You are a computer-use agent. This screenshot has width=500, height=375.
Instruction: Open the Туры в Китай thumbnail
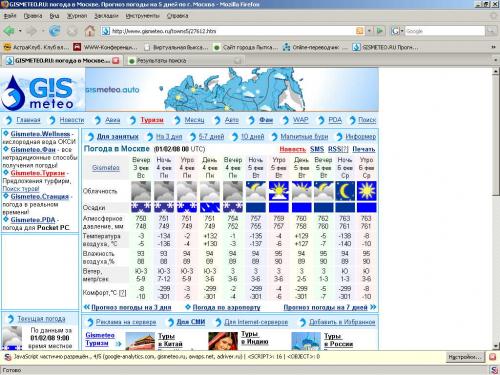[x=140, y=341]
